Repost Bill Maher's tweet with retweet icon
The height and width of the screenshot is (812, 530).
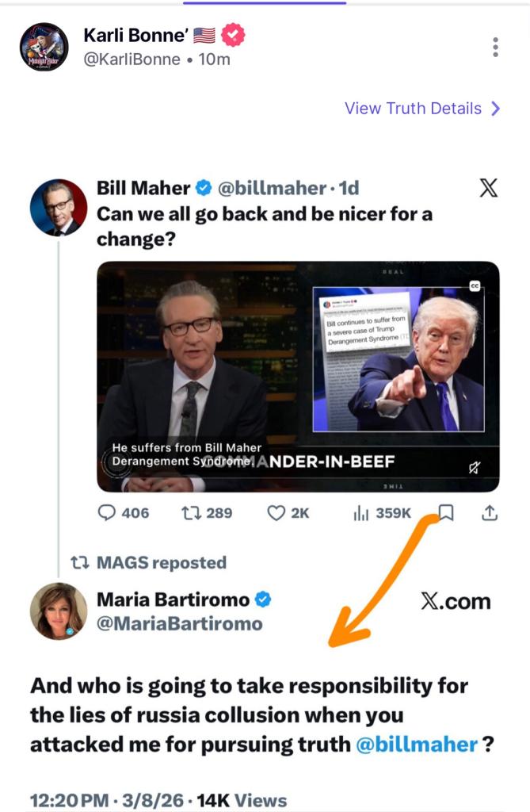tap(191, 513)
